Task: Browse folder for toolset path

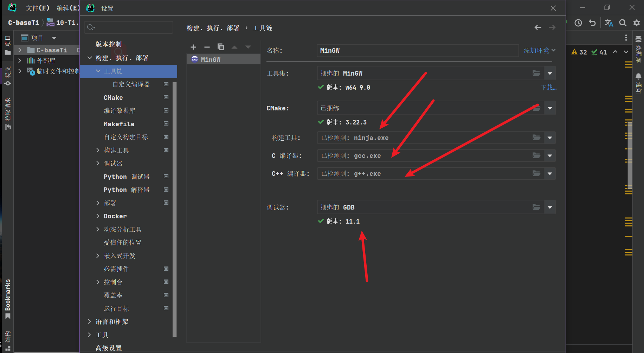Action: (x=536, y=73)
